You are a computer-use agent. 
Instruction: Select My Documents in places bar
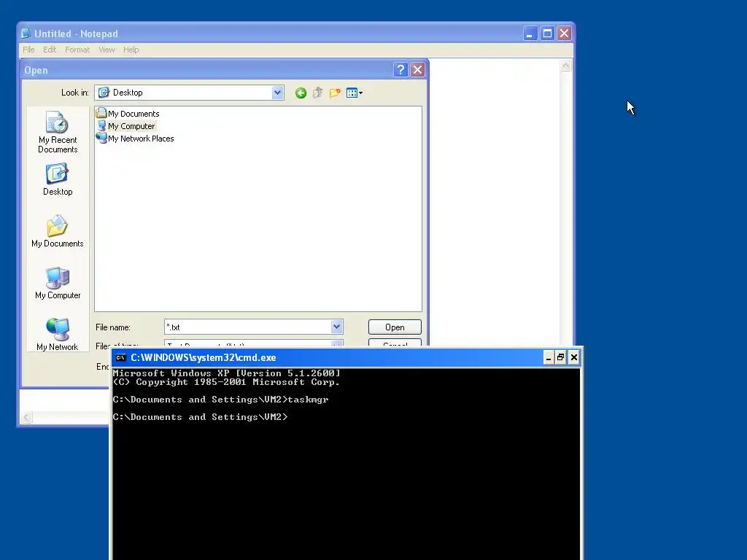58,231
